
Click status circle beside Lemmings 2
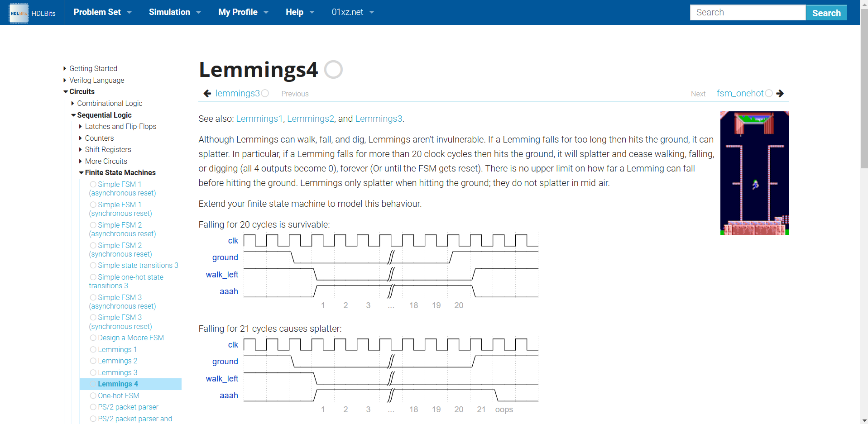click(93, 361)
